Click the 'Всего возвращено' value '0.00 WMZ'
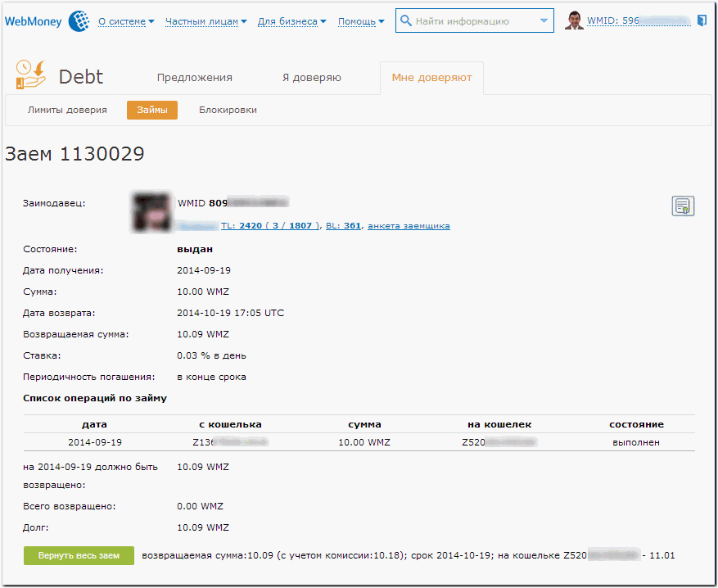The height and width of the screenshot is (588, 718). coord(200,506)
